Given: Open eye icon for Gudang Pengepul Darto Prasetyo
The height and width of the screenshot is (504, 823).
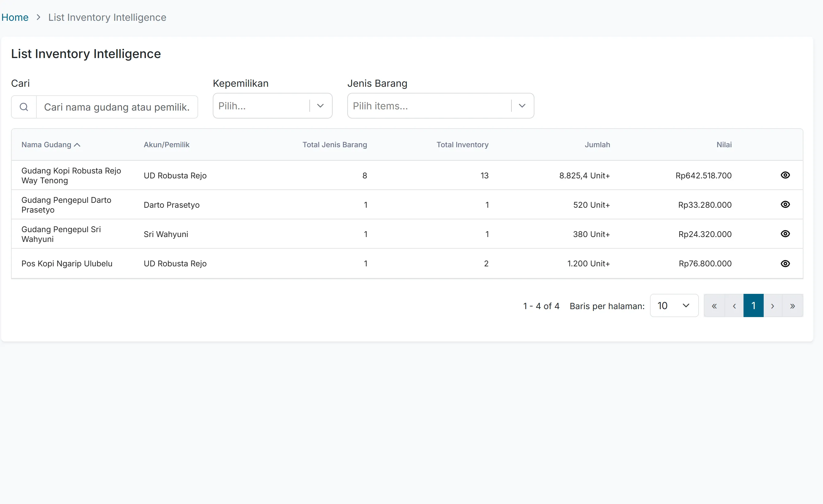Looking at the screenshot, I should pyautogui.click(x=785, y=204).
